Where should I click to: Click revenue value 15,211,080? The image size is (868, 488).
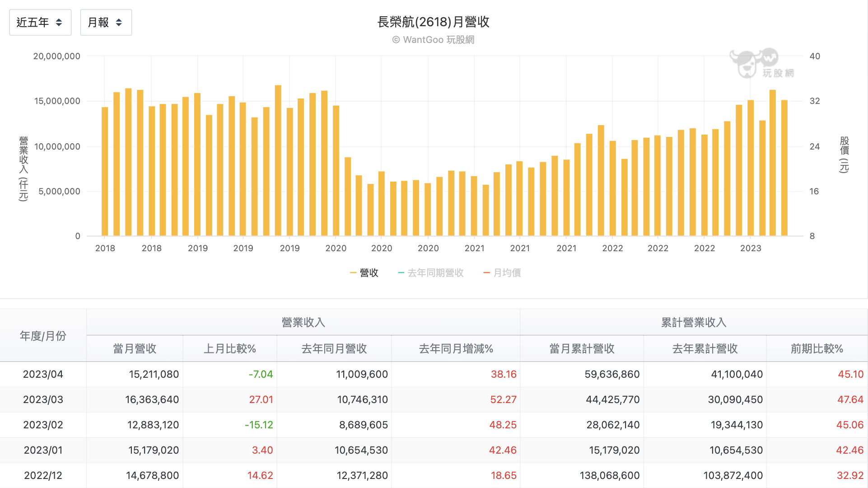[x=154, y=374]
